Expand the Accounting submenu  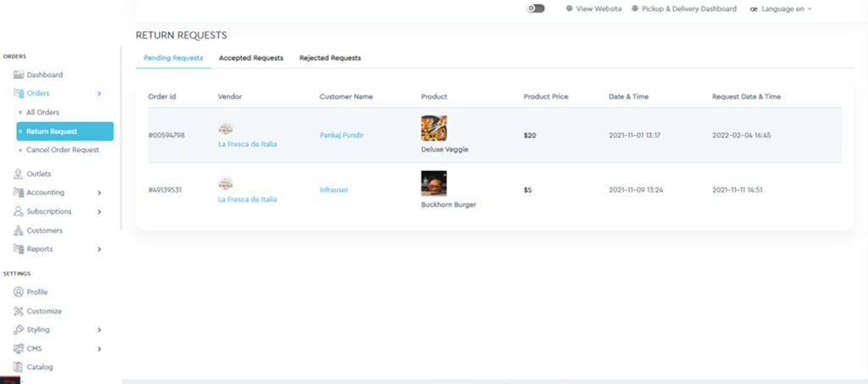click(99, 192)
